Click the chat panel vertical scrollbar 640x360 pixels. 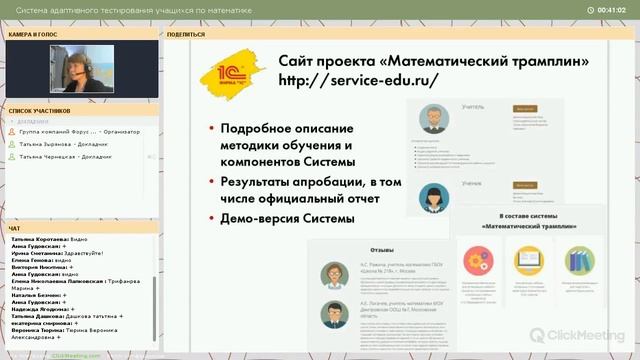(154, 308)
